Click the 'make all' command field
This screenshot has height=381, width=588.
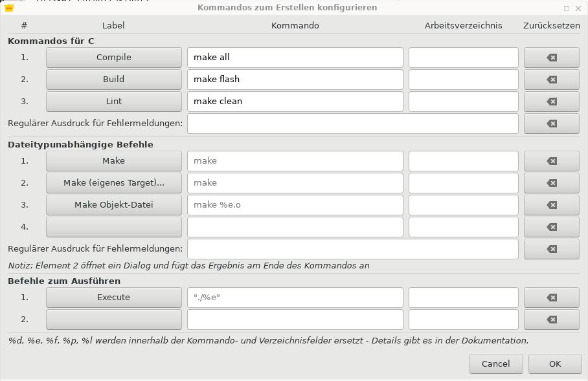295,58
